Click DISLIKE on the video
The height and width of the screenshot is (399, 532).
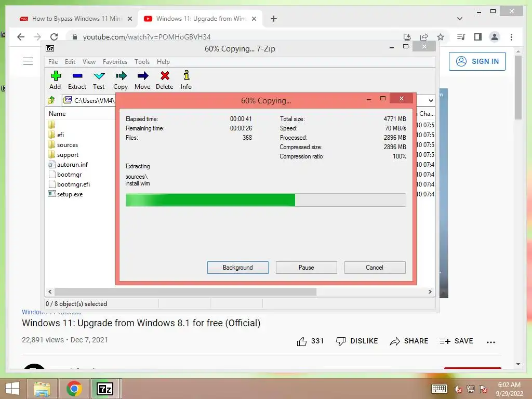pos(356,341)
